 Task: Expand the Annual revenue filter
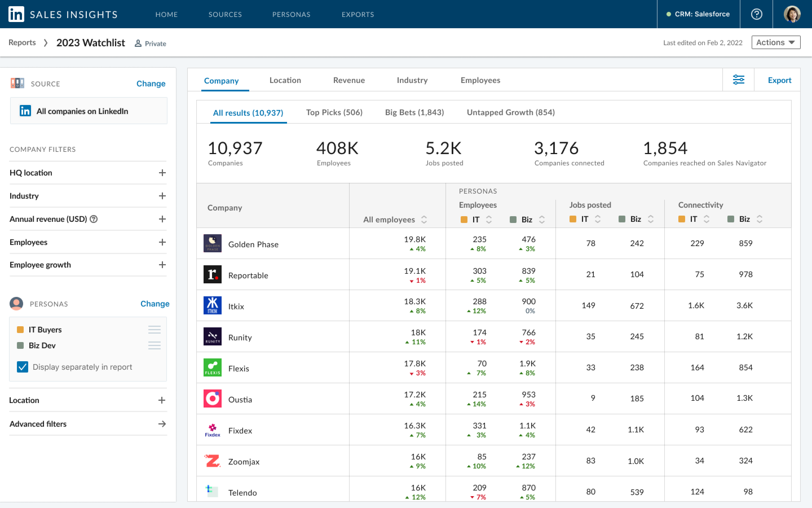tap(162, 219)
